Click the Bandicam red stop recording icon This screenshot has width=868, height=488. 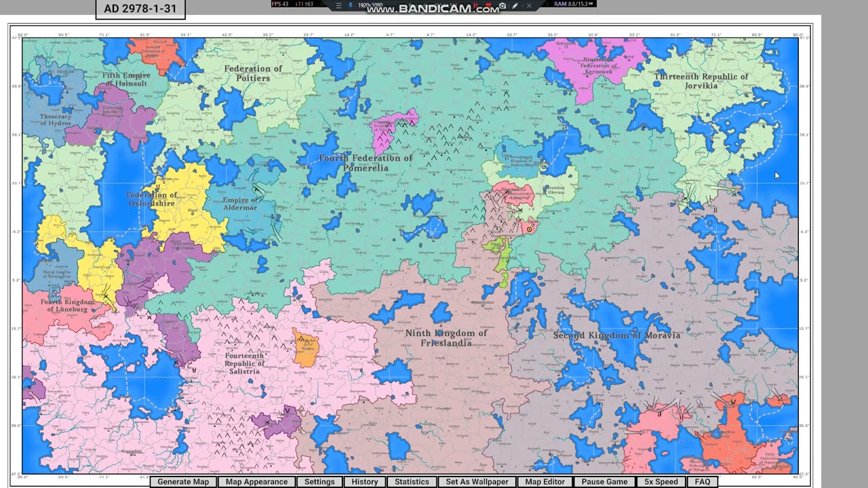click(488, 5)
